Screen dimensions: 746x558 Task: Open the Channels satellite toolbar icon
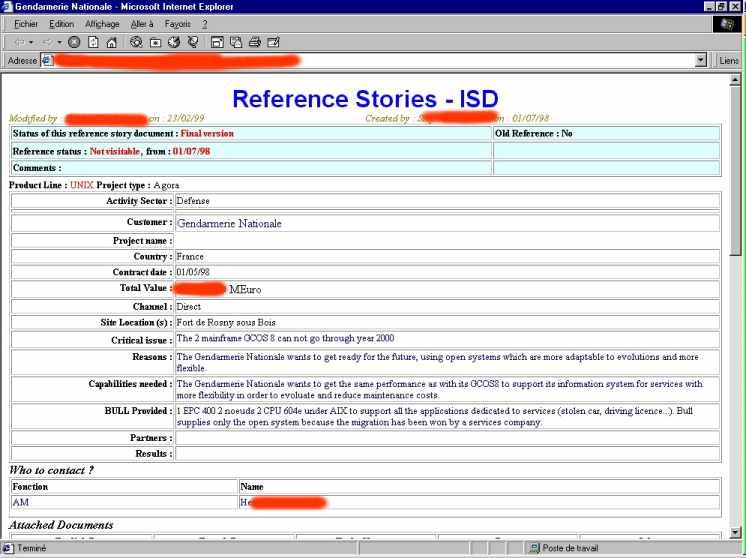pos(193,42)
